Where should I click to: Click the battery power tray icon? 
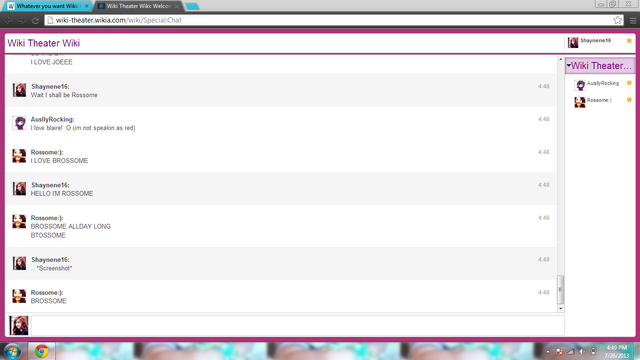593,352
